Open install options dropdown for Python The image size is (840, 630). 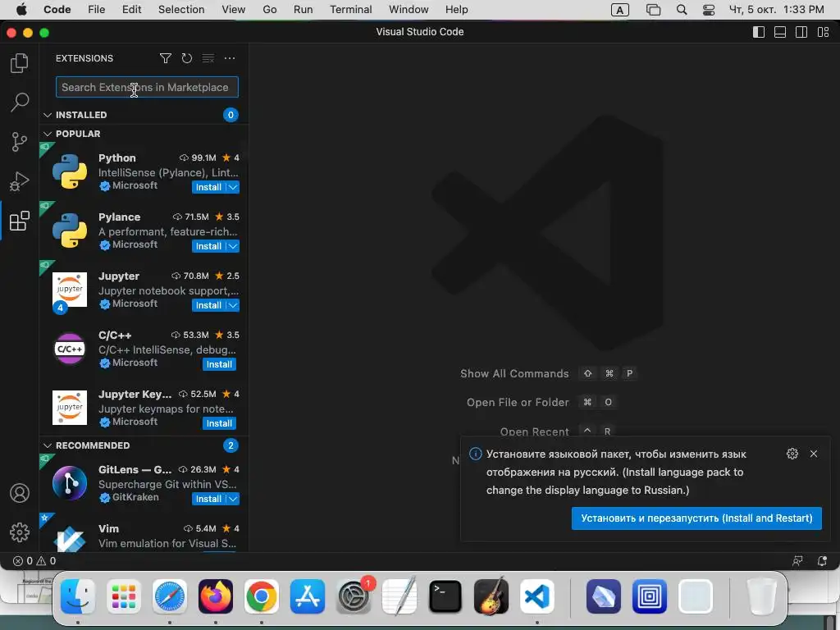[232, 187]
